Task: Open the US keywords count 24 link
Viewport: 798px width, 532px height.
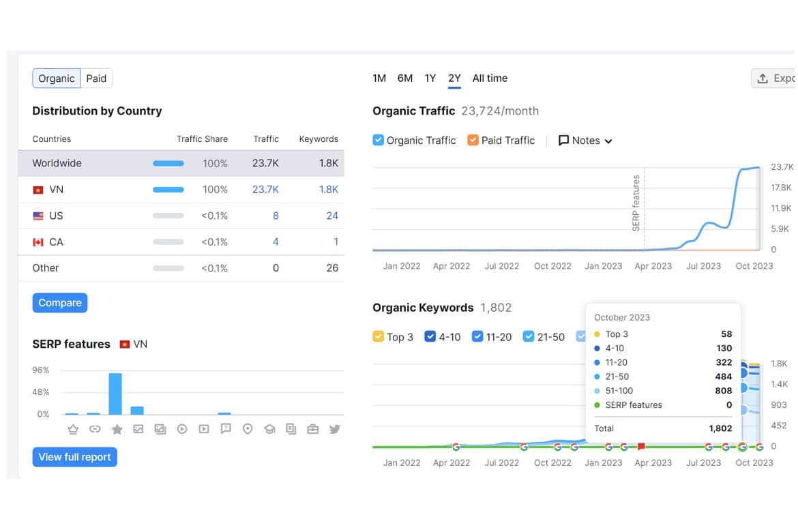Action: (332, 216)
